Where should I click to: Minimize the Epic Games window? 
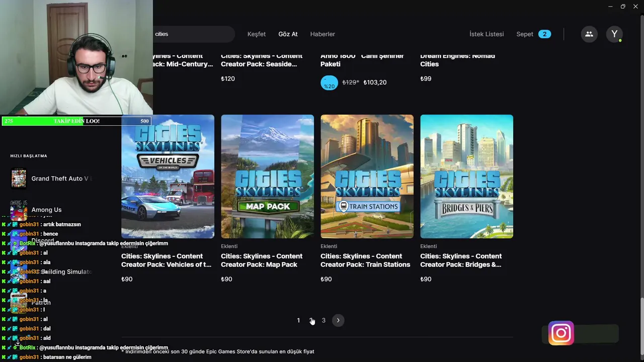click(x=610, y=6)
